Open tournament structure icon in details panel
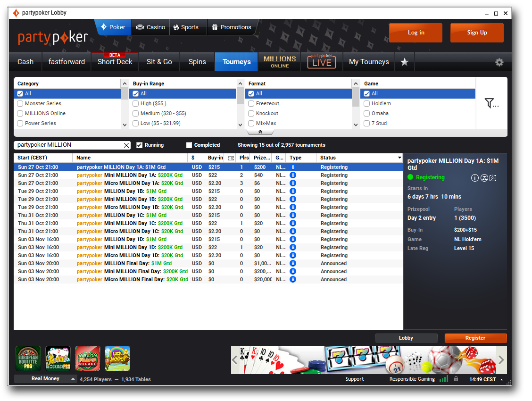The width and height of the screenshot is (532, 401). coord(484,178)
